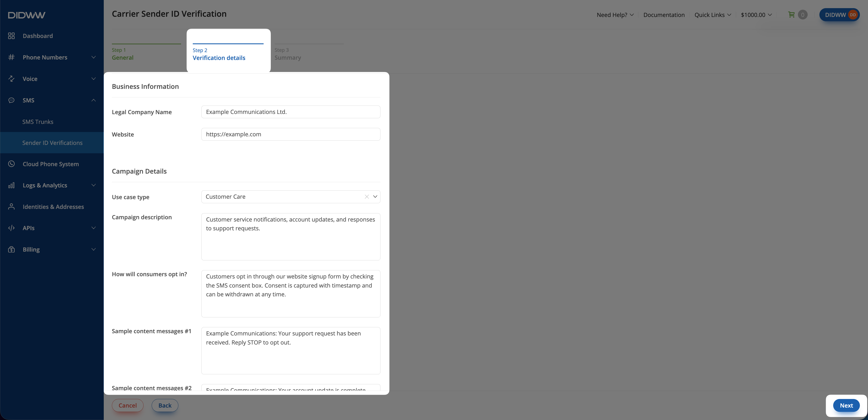Click the Identities & Addresses person icon

[12, 207]
